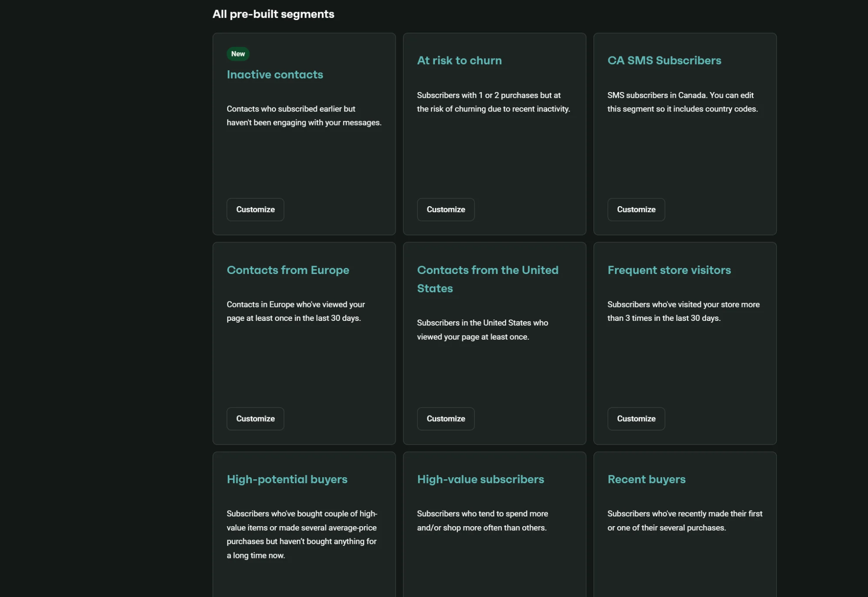Customize the Frequent store visitors segment
The width and height of the screenshot is (868, 597).
coord(636,419)
